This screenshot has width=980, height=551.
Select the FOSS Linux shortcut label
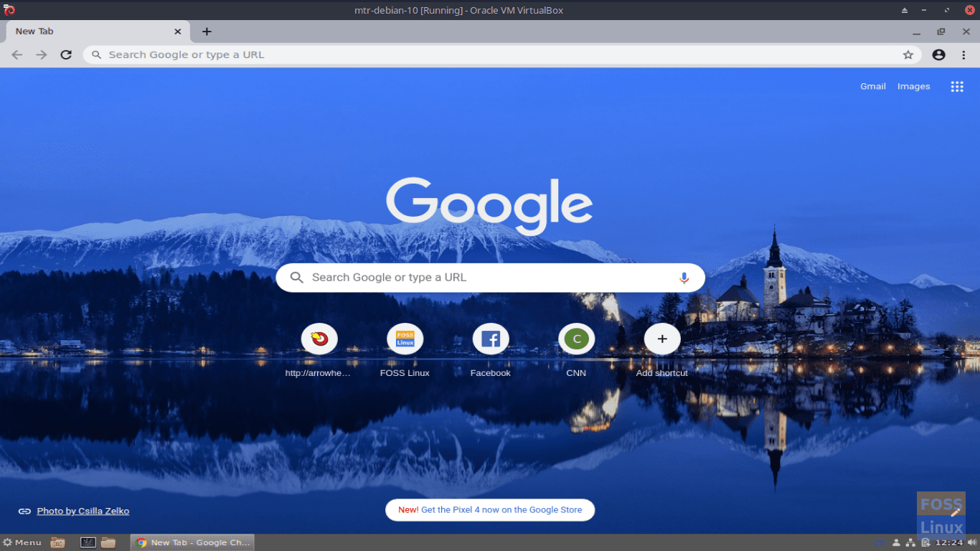[x=405, y=373]
